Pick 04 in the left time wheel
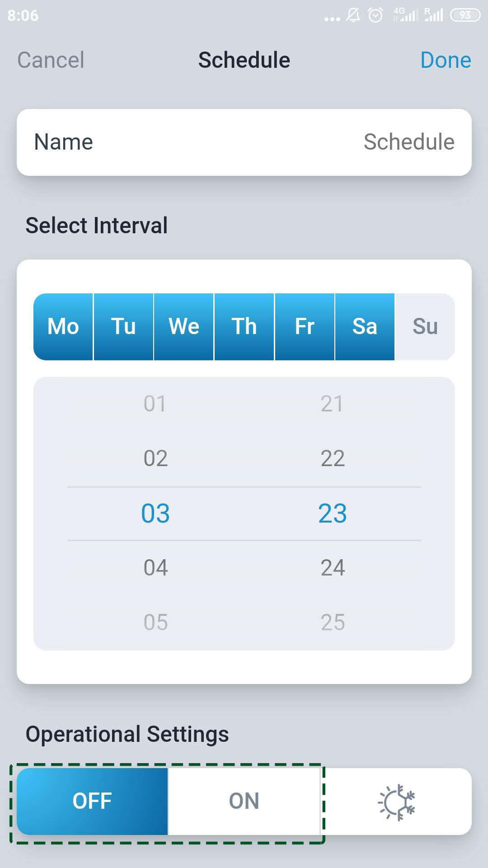Screen dimensions: 488x868 pos(155,567)
